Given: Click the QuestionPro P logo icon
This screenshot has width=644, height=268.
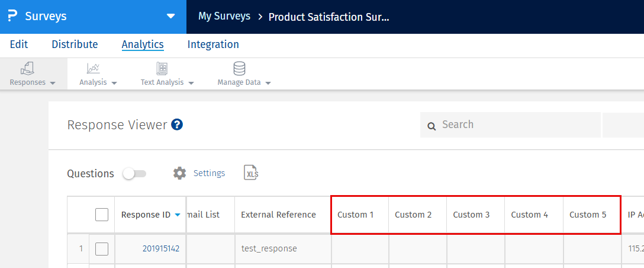Looking at the screenshot, I should point(12,17).
